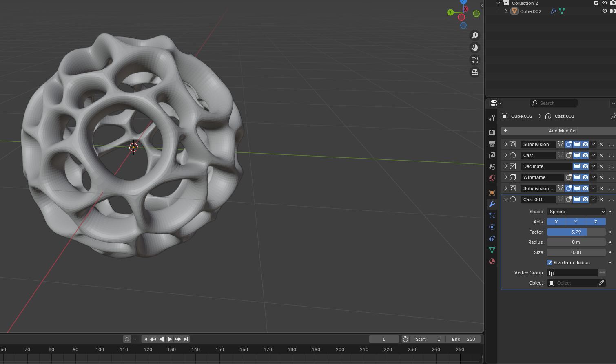Toggle camera view with the camera icon
This screenshot has height=364, width=616.
pyautogui.click(x=475, y=60)
